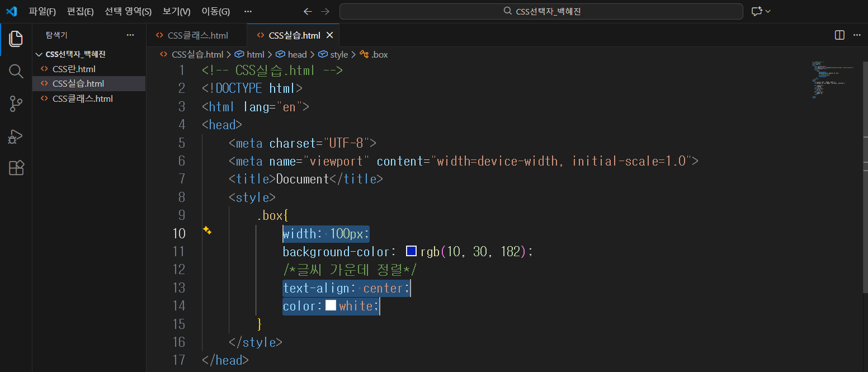
Task: Switch to the CSS클래스.html tab
Action: point(196,35)
